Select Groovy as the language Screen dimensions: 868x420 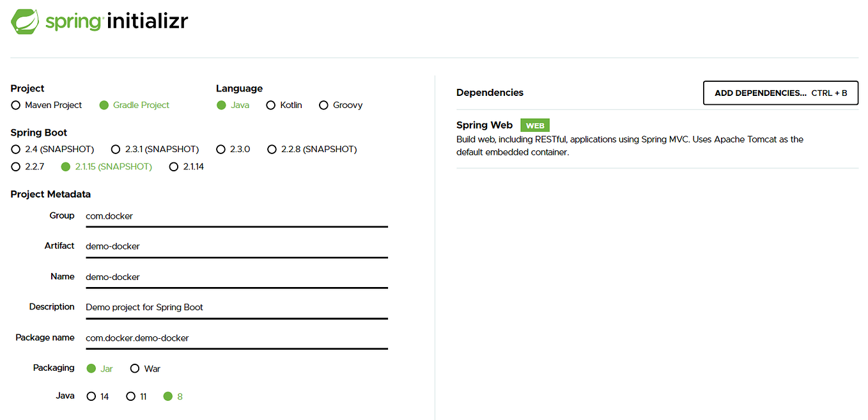coord(323,105)
